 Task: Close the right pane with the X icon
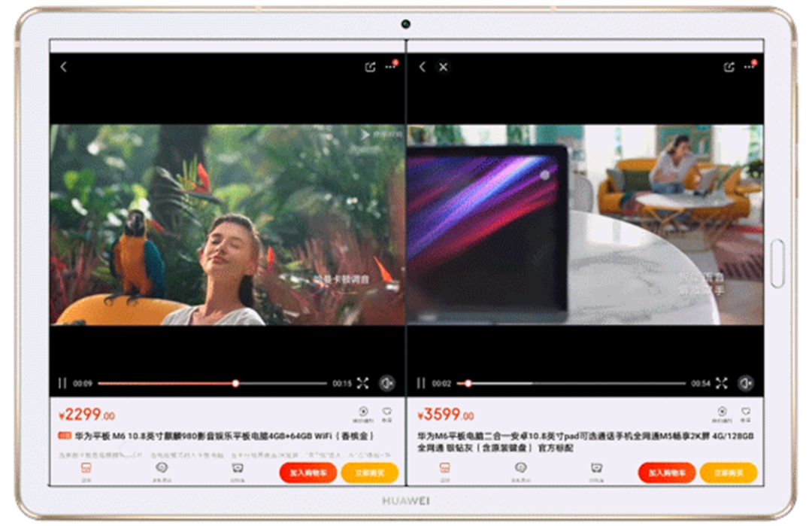click(x=444, y=67)
